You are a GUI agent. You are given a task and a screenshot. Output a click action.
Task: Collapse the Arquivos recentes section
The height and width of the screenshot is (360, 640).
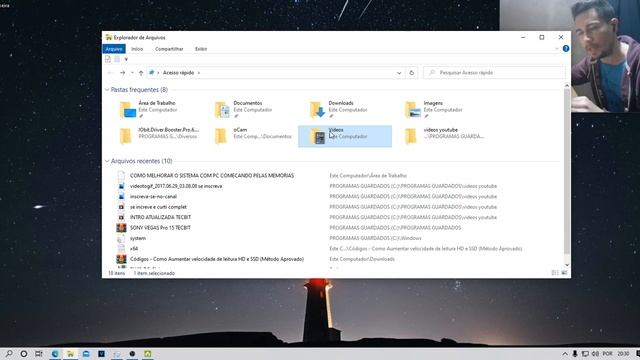107,161
